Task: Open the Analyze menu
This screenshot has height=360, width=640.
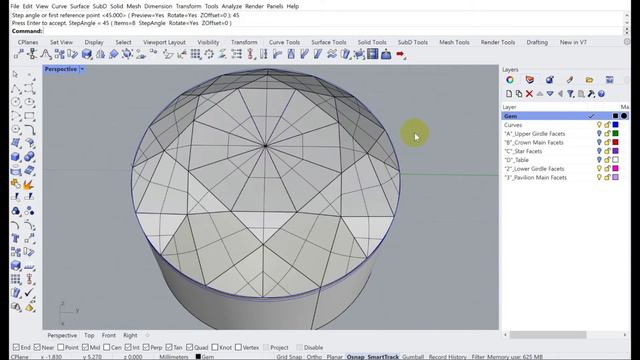Action: [x=231, y=6]
